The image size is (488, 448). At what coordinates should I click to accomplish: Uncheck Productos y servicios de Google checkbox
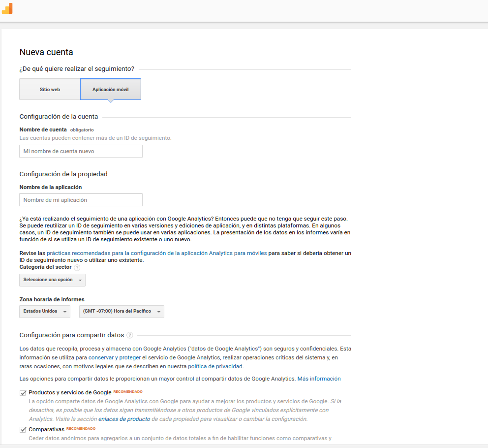23,393
